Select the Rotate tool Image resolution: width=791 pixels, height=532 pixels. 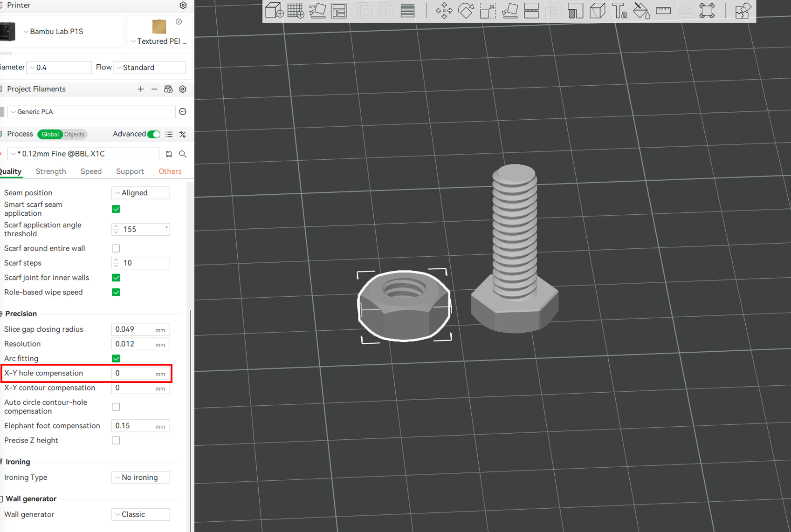(x=466, y=10)
